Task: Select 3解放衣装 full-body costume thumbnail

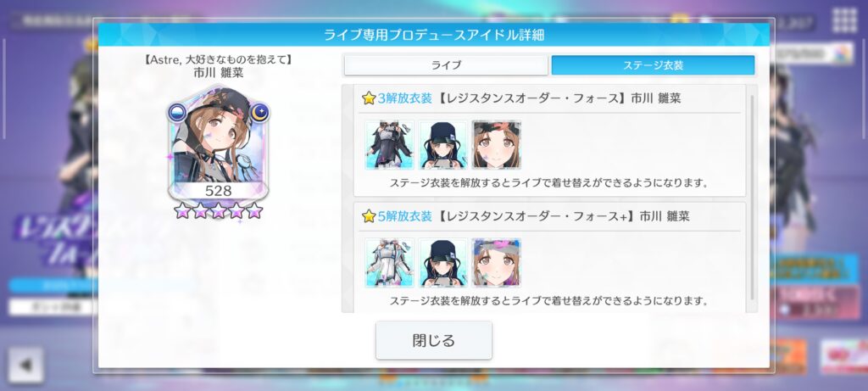Action: click(x=389, y=144)
